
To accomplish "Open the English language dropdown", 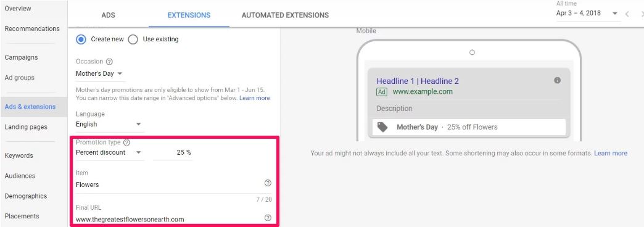I will click(x=109, y=124).
